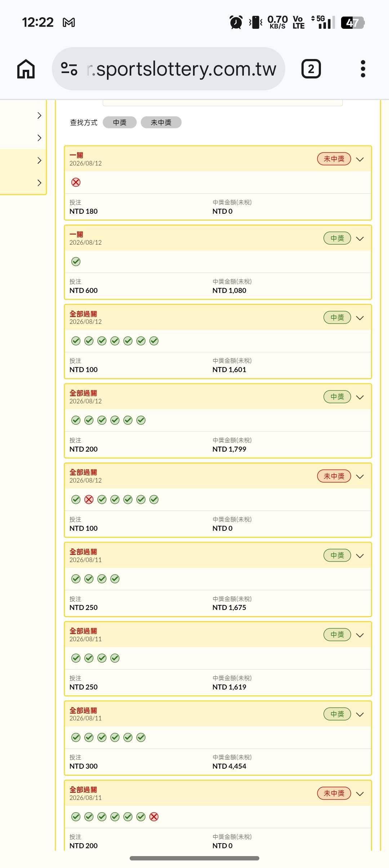Expand the topmost sidebar menu chevron
Screen dimensions: 389x868
point(39,116)
